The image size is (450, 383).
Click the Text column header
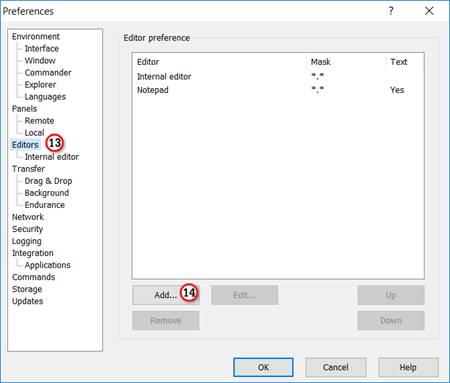click(x=405, y=62)
